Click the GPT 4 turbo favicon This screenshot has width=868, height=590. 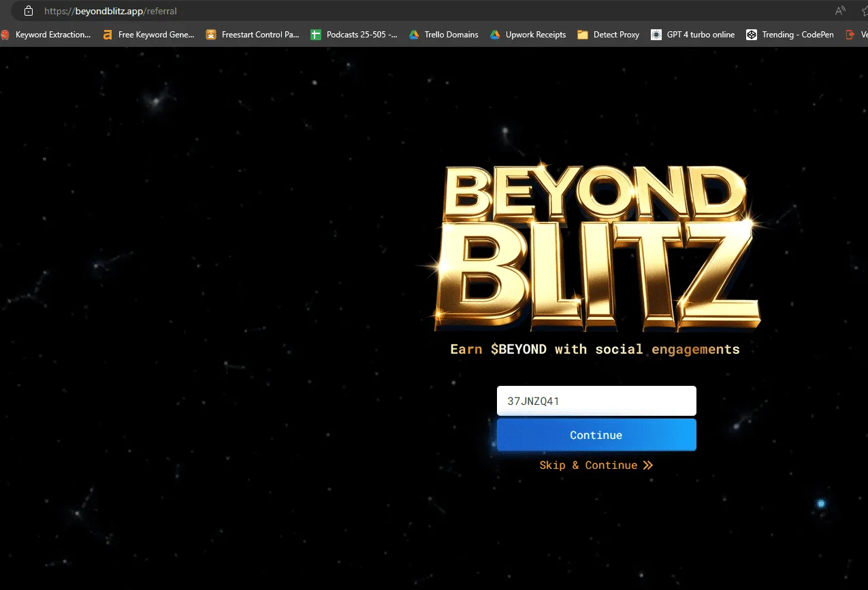(x=656, y=35)
